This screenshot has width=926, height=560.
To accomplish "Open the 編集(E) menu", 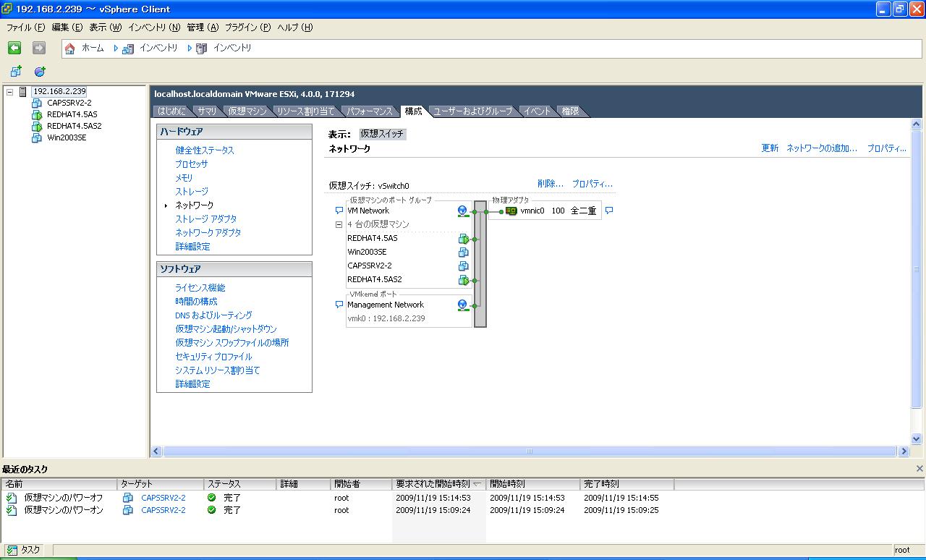I will [67, 27].
